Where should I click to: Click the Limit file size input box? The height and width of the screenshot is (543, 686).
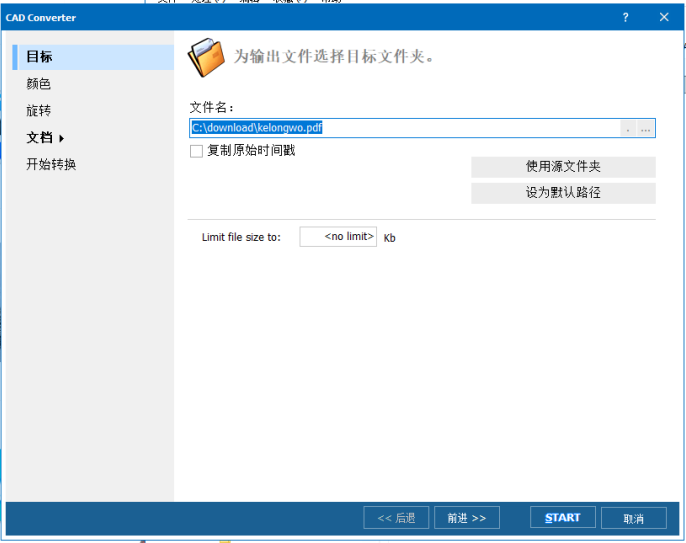click(x=338, y=237)
